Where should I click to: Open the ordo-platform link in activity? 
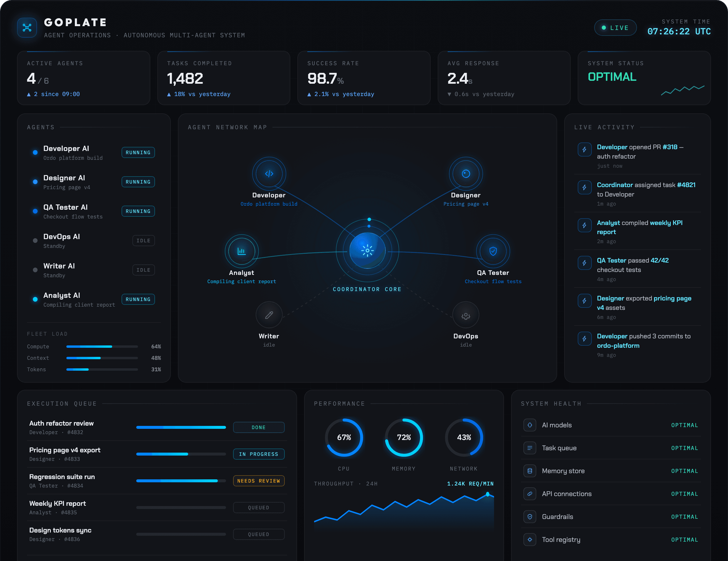click(618, 345)
